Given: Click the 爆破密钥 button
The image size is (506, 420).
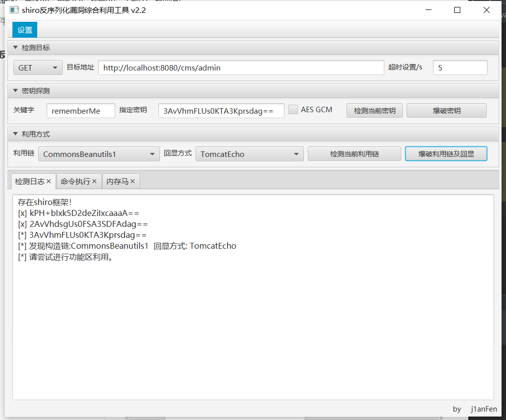Looking at the screenshot, I should point(446,111).
